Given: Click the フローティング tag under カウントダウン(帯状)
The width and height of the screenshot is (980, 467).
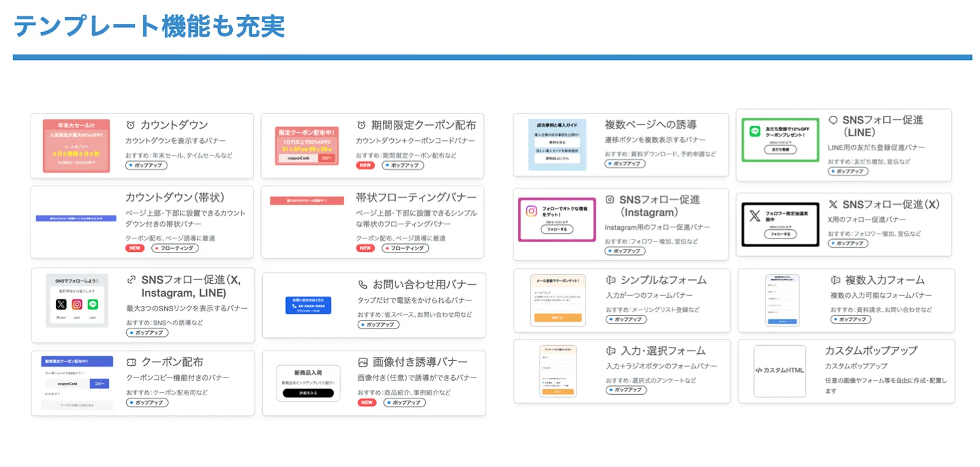Looking at the screenshot, I should tap(175, 248).
